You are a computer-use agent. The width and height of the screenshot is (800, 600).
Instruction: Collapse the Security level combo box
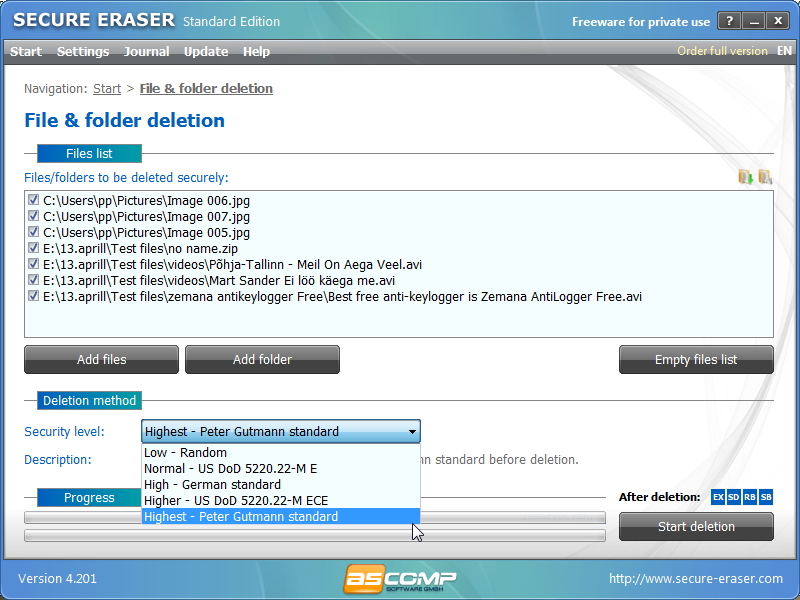pos(281,432)
